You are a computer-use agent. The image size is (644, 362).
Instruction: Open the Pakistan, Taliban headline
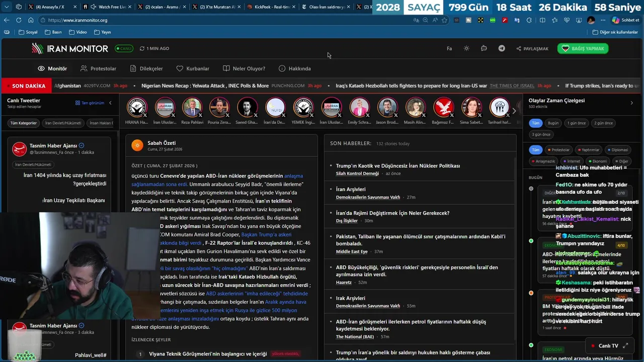point(421,240)
